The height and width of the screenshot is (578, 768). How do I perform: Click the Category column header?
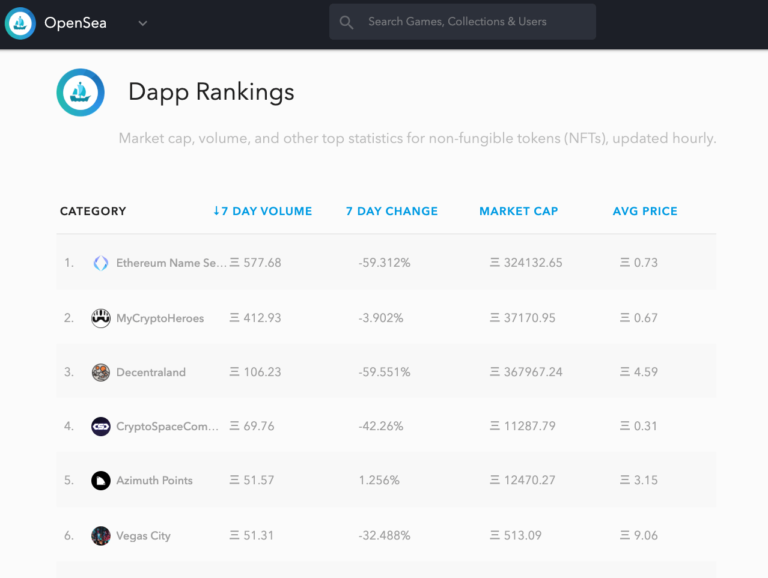(93, 211)
